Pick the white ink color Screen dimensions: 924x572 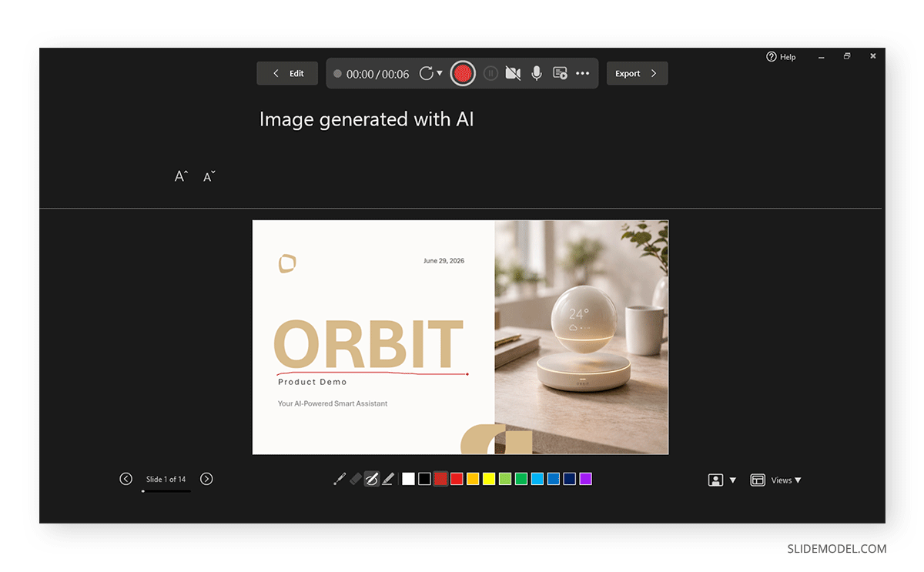coord(408,479)
